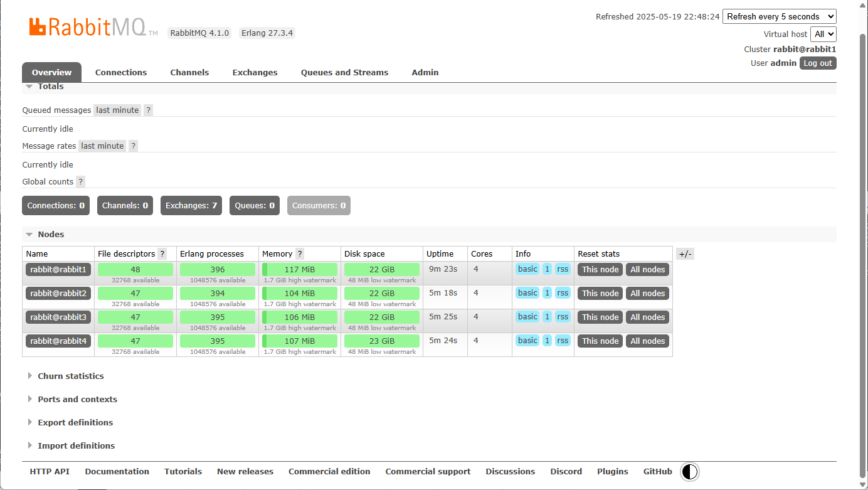Viewport: 868px width, 490px height.
Task: Click rabbit@rabbit1 uptime 9m 23s
Action: (x=443, y=269)
